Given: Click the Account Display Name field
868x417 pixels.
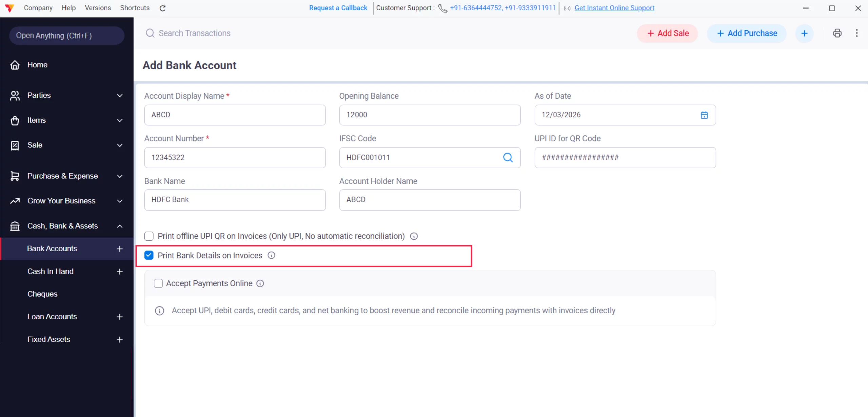Looking at the screenshot, I should tap(235, 115).
